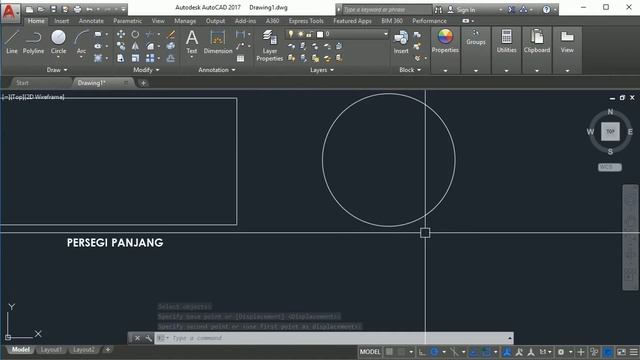Toggle grid display in status bar
This screenshot has height=360, width=640.
[390, 351]
